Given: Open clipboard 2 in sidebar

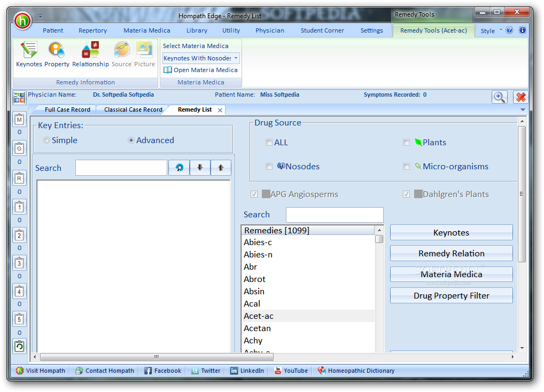Looking at the screenshot, I should [19, 235].
